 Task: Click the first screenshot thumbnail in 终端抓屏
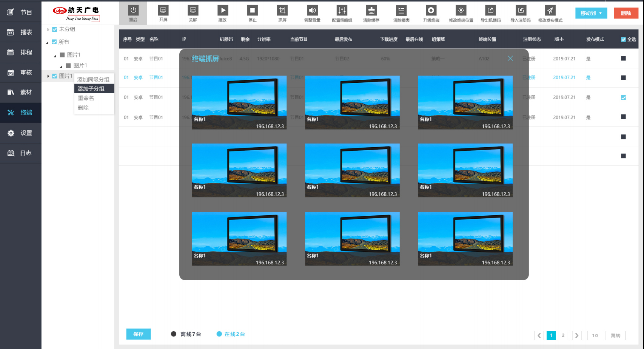(239, 102)
